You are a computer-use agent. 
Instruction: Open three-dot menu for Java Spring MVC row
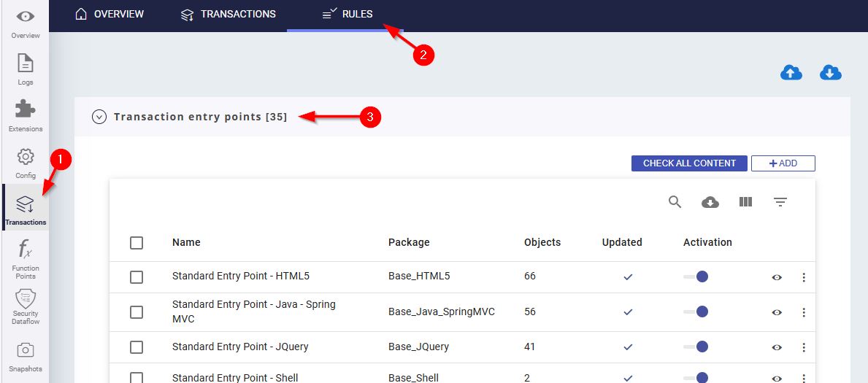pyautogui.click(x=804, y=312)
